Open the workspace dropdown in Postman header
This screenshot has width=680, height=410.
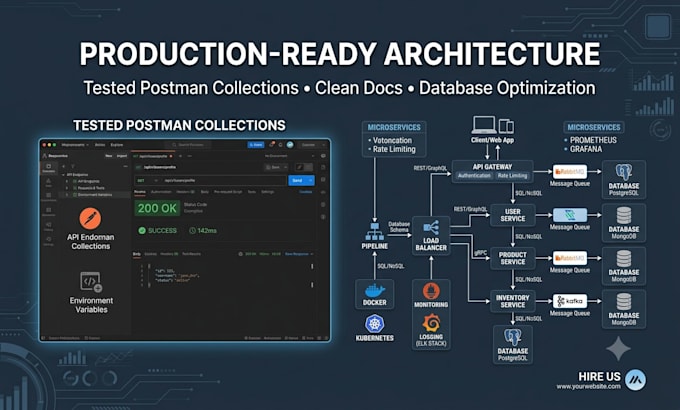(75, 145)
